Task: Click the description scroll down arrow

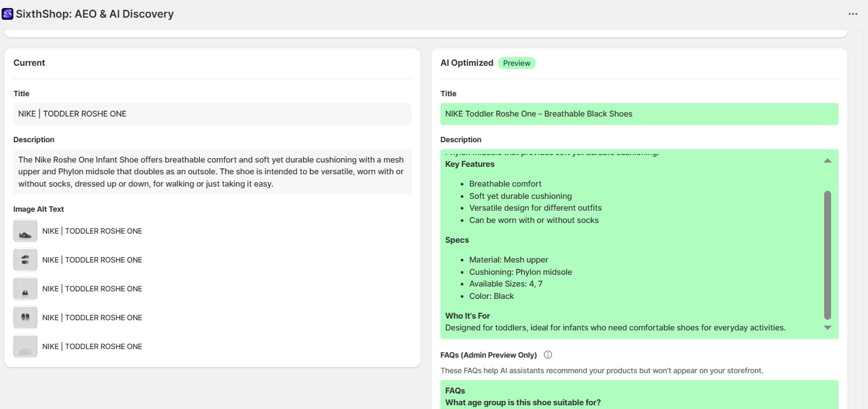Action: (x=827, y=328)
